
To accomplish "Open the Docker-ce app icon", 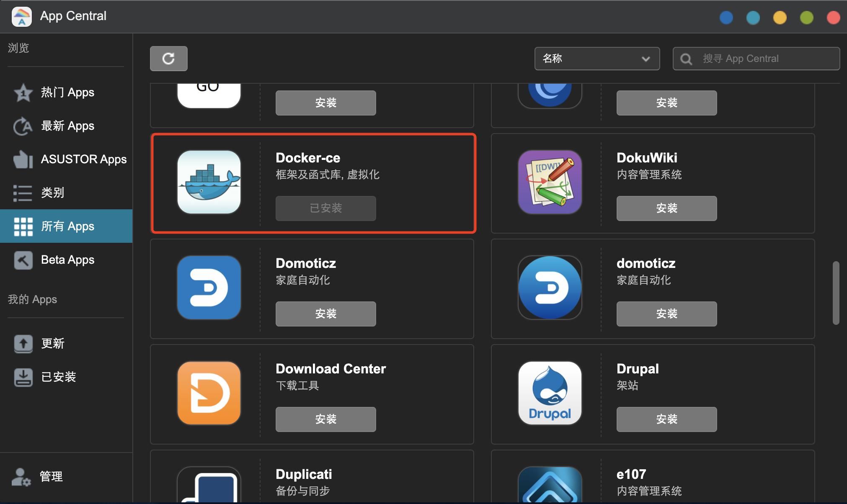I will (209, 182).
